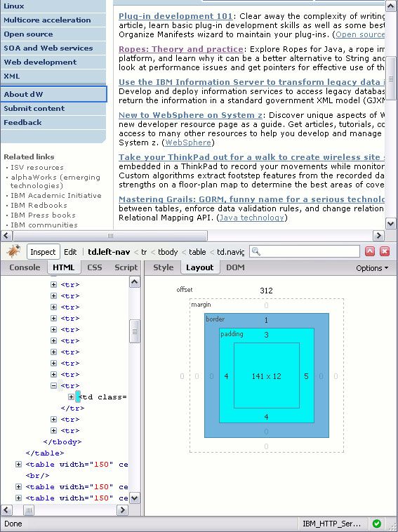The width and height of the screenshot is (398, 532).
Task: Click the padding right value 5
Action: point(306,376)
